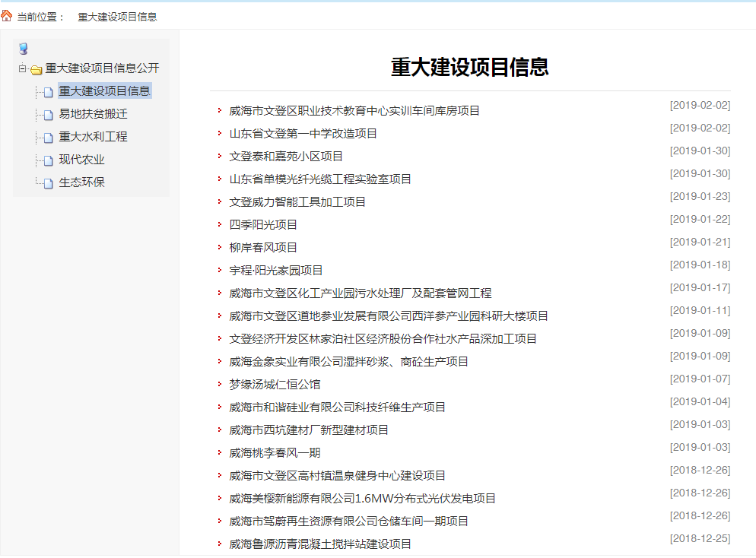Open 威海美樱新能源有限公司1.6MW分布式光伏发电项目 link

click(x=362, y=499)
